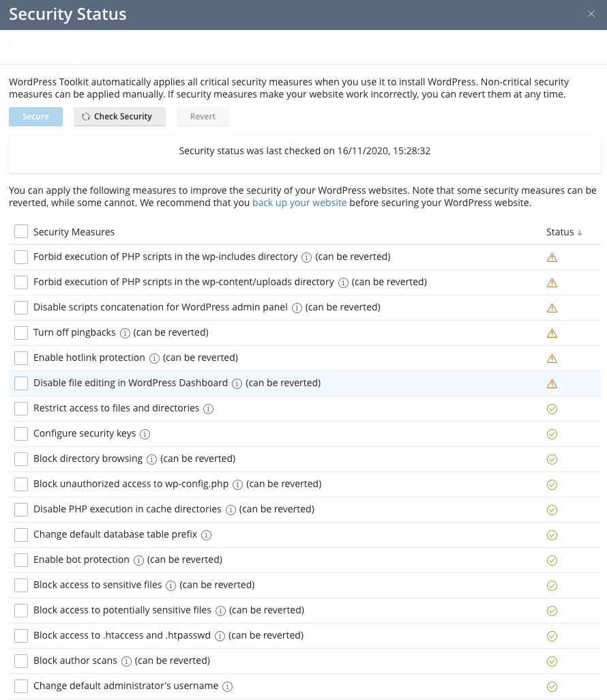This screenshot has height=700, width=607.
Task: Open the back up your website link
Action: [x=299, y=203]
